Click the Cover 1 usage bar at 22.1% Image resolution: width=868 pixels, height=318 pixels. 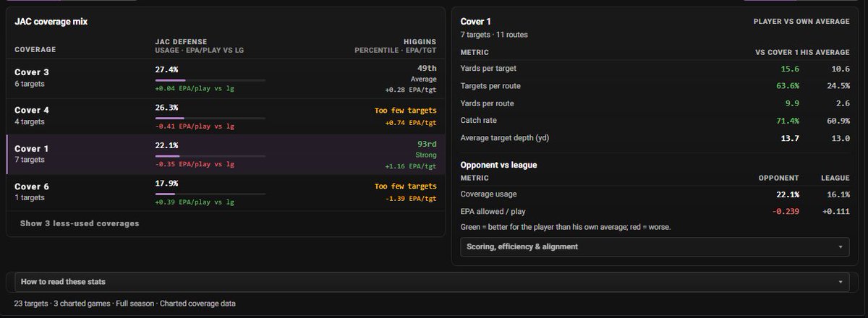210,155
